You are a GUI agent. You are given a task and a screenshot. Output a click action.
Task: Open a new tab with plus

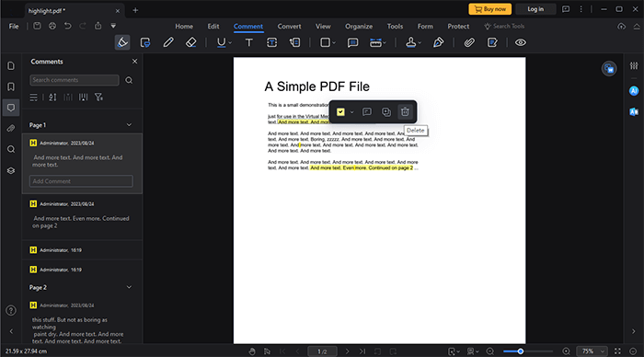135,10
